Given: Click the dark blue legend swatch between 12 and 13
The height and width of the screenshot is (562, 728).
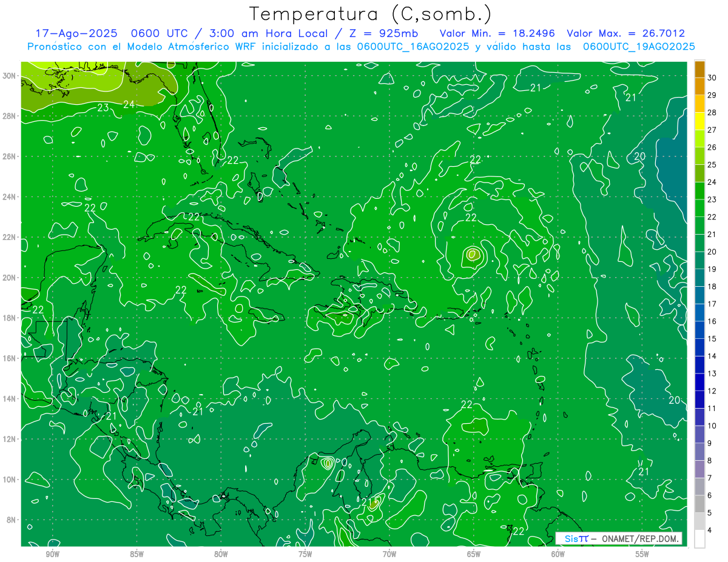Looking at the screenshot, I should [699, 383].
